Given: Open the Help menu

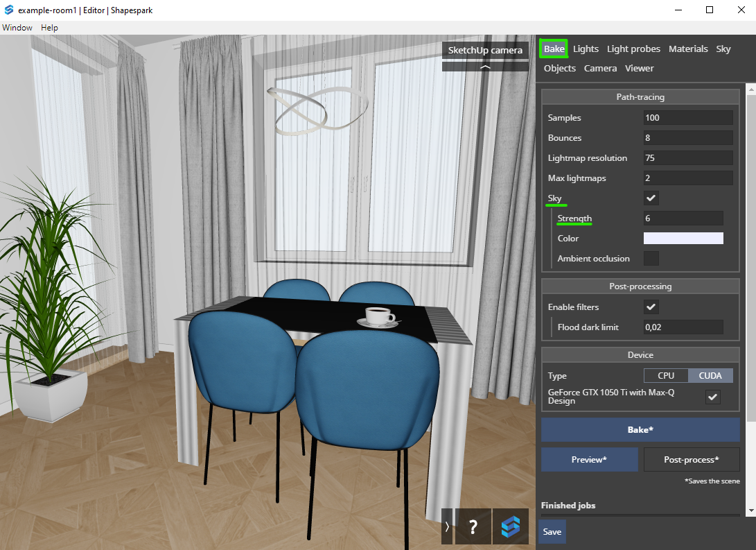Looking at the screenshot, I should click(x=49, y=28).
